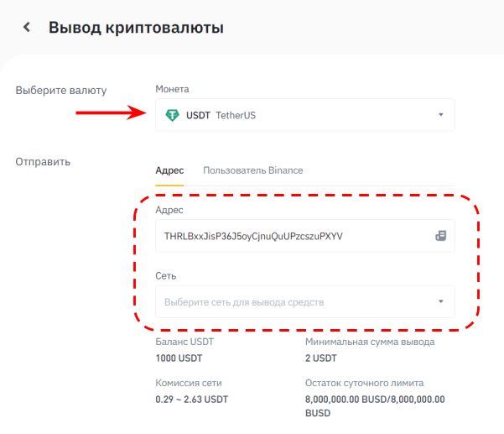Click the Отправить section label
This screenshot has height=434, width=504.
point(43,162)
